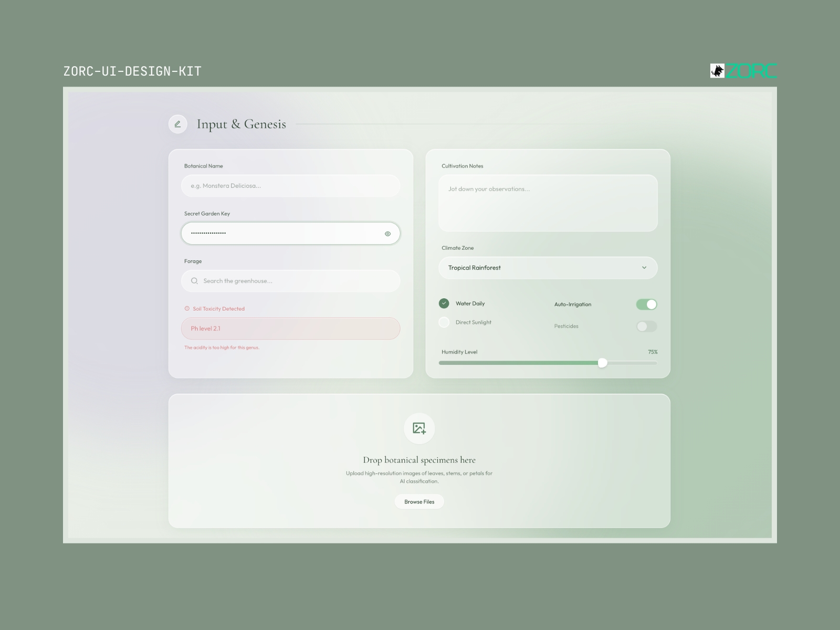Uncheck the Water Daily checkbox

coord(444,303)
